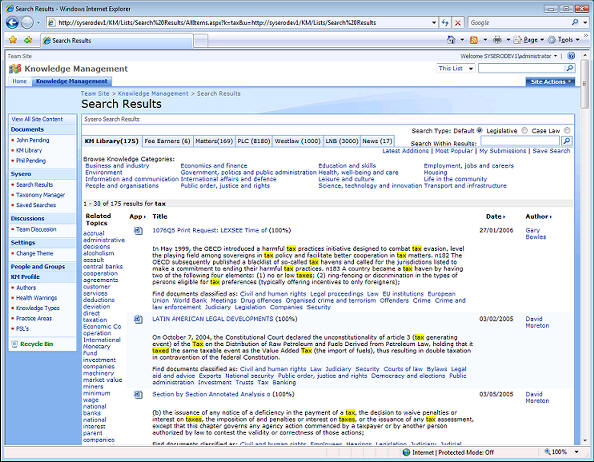Switch to LNB (3000) tab
This screenshot has width=594, height=462.
coord(342,141)
